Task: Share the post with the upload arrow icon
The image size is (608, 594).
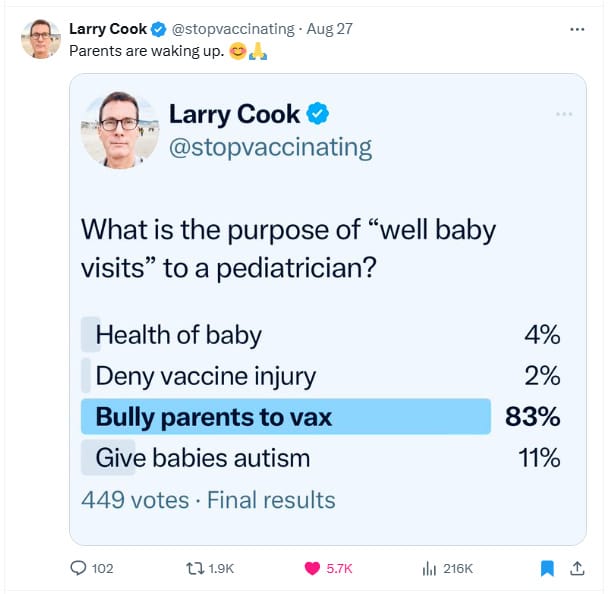Action: point(577,568)
